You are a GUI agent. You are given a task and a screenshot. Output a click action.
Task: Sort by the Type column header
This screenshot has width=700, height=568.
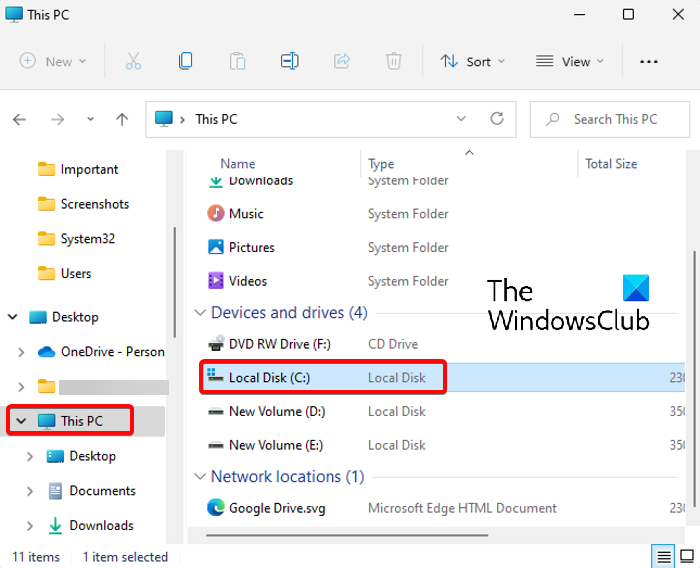(381, 163)
